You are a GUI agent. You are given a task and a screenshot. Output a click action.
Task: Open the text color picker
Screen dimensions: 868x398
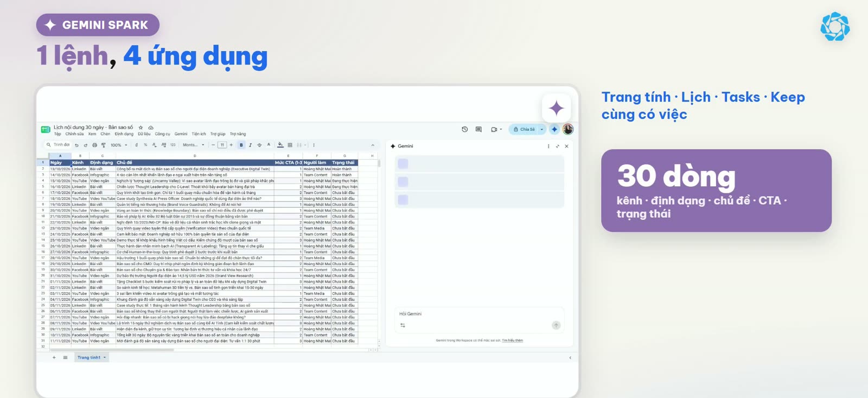[269, 145]
